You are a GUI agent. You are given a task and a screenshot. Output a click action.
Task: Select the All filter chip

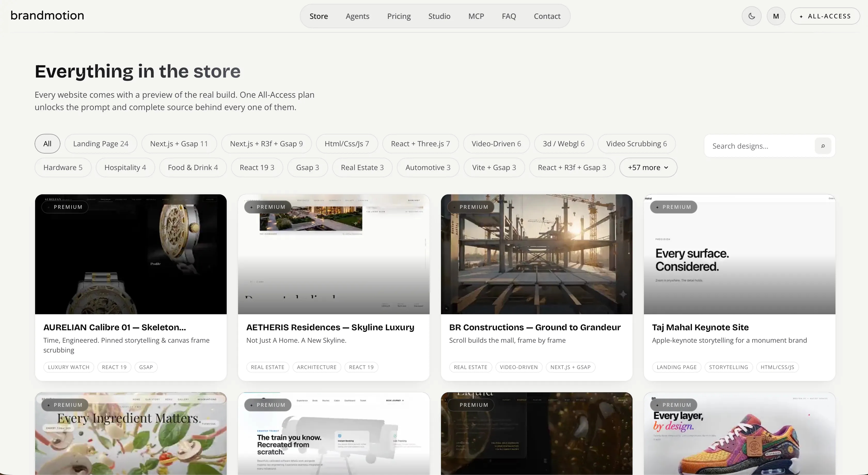47,144
